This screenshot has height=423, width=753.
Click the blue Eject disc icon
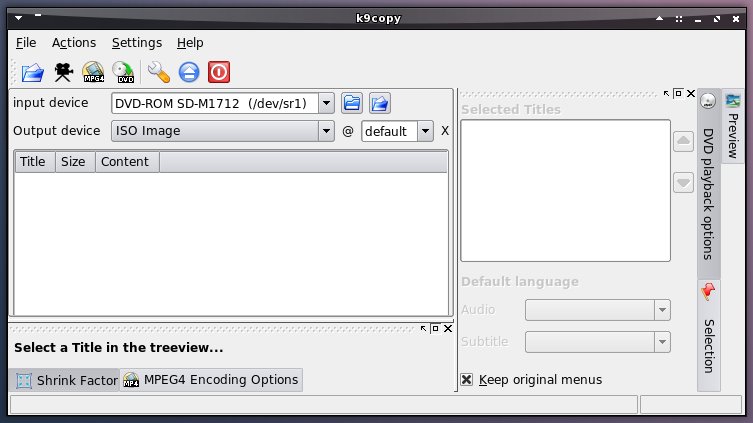(189, 73)
